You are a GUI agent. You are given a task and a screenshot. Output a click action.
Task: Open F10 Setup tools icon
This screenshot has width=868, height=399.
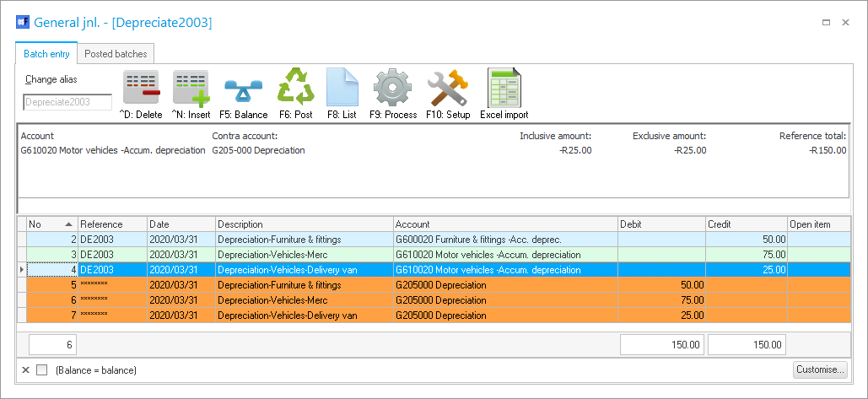click(x=447, y=89)
